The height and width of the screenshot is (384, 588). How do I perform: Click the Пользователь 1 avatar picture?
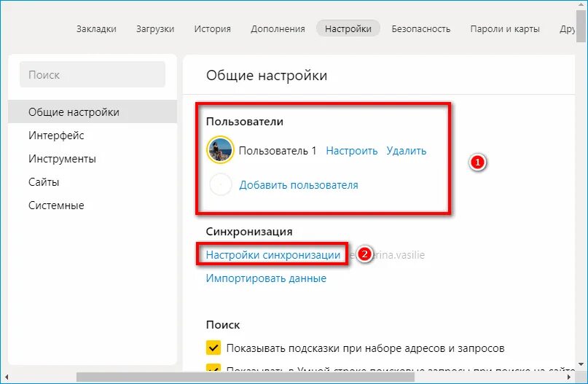(220, 149)
